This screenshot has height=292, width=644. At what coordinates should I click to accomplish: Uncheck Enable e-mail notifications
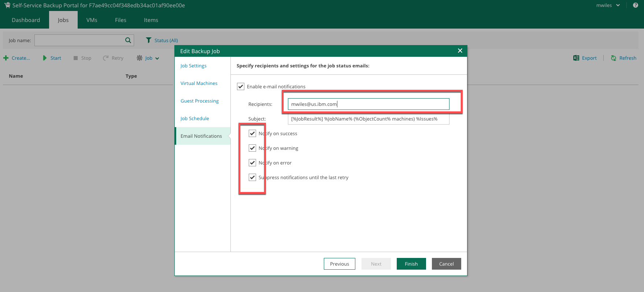(x=241, y=86)
